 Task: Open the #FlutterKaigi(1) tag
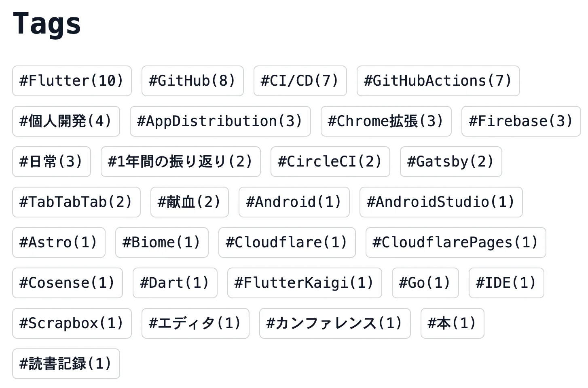tap(304, 283)
